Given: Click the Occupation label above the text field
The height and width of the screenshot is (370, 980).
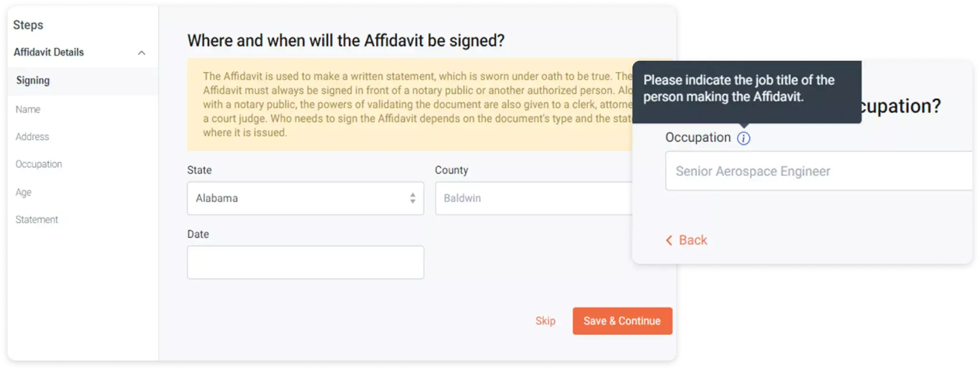Looking at the screenshot, I should tap(697, 138).
